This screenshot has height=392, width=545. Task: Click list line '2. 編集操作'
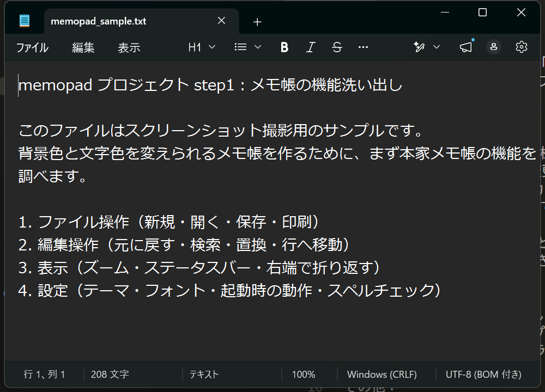pos(184,245)
